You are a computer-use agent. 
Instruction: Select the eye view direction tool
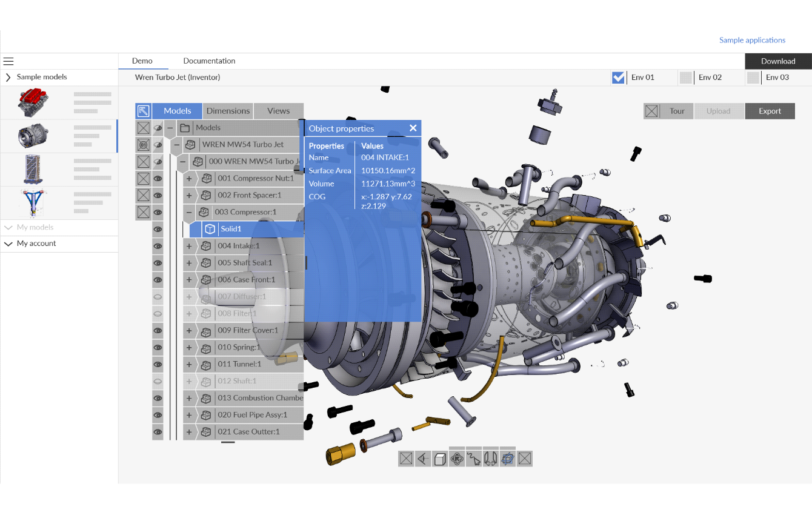[423, 459]
